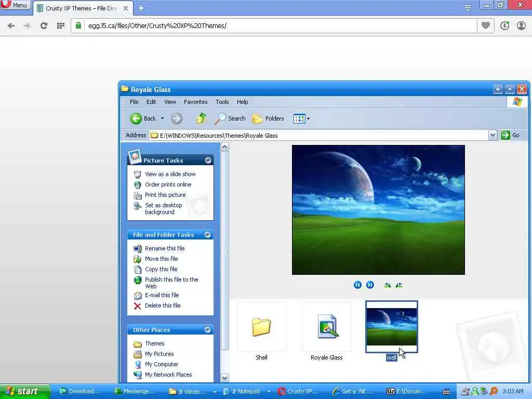
Task: Go up one folder level
Action: [x=201, y=118]
